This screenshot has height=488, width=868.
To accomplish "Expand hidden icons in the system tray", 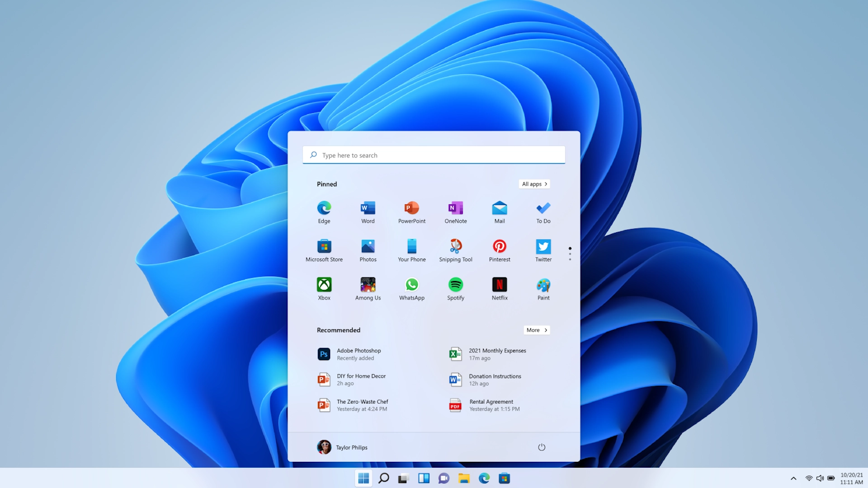I will 793,478.
